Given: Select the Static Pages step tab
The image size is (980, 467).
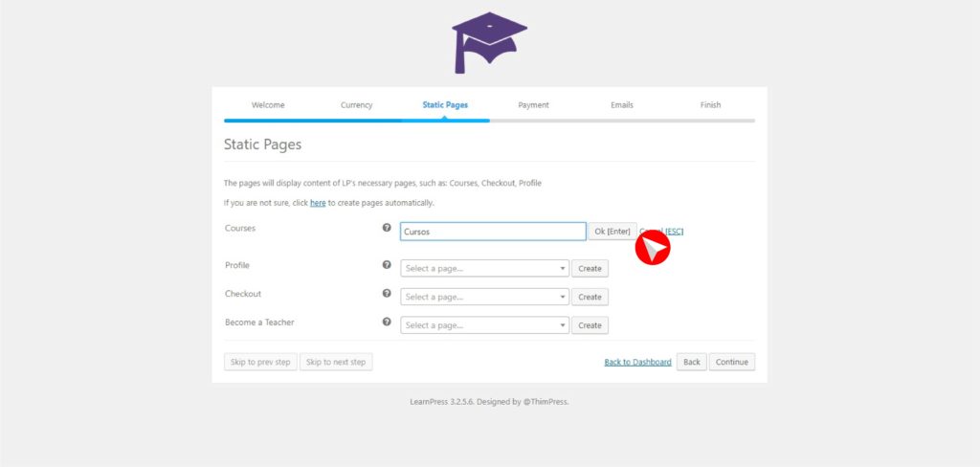Looking at the screenshot, I should (445, 105).
